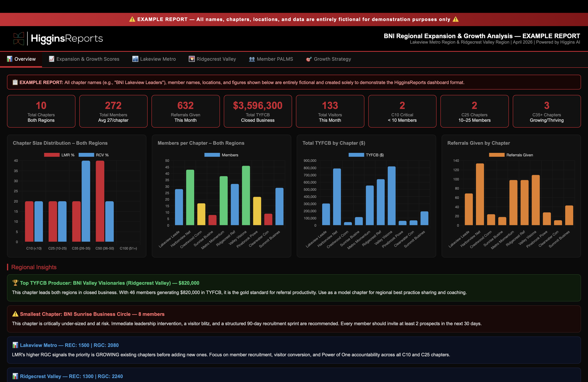Toggle the RCV % legend series
The height and width of the screenshot is (382, 588).
pos(94,155)
